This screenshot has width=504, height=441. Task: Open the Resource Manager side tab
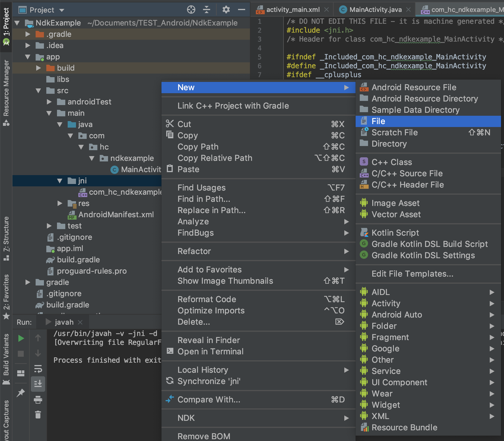coord(6,93)
